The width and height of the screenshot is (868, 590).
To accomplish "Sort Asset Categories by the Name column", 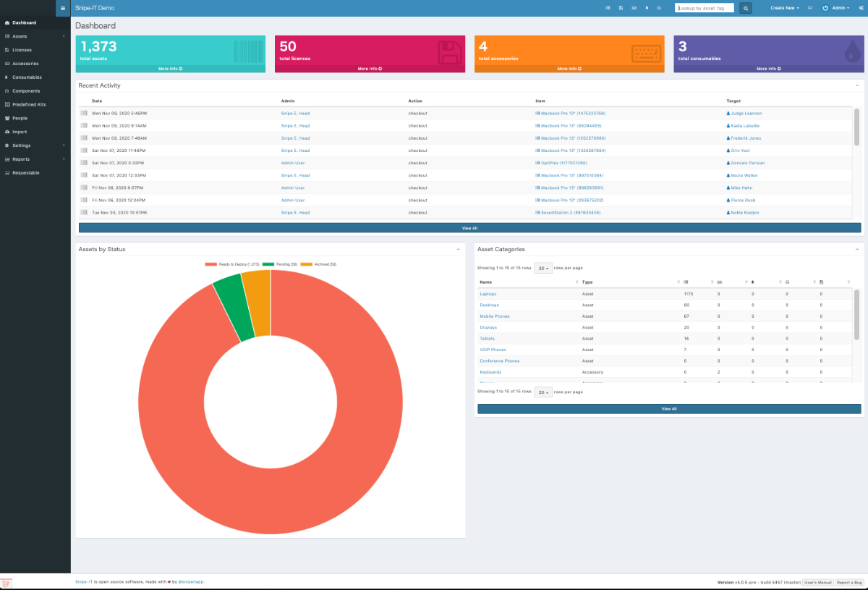I will tap(528, 282).
